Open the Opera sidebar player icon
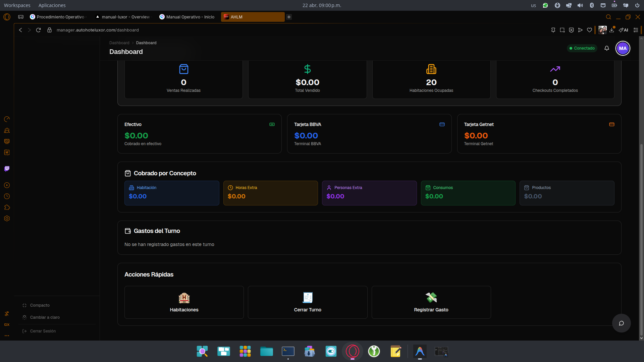Image resolution: width=644 pixels, height=362 pixels. [7, 185]
